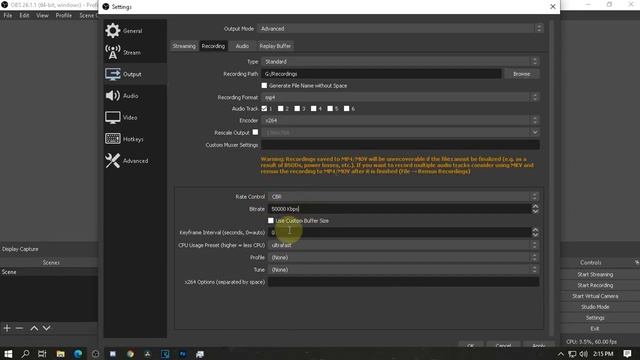
Task: Toggle Generate File Name without Space
Action: (264, 85)
